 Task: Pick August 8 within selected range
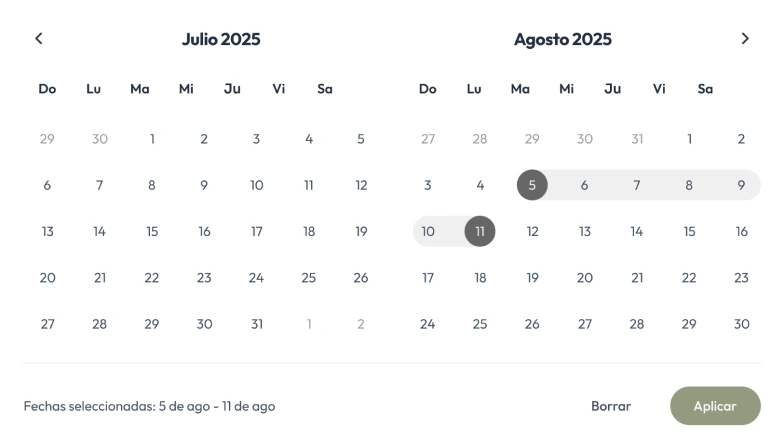pos(689,185)
